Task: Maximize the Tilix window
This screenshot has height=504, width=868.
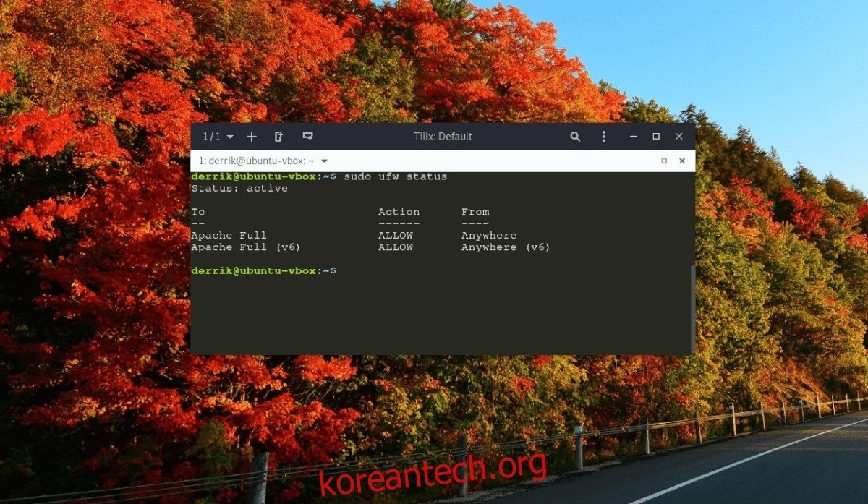Action: [656, 137]
